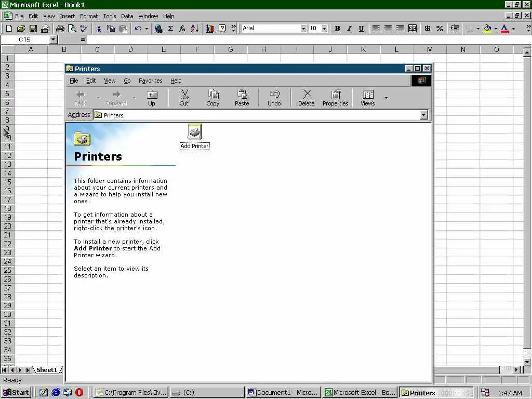Click the Edit Formula equals button
Image resolution: width=532 pixels, height=399 pixels.
[83, 39]
